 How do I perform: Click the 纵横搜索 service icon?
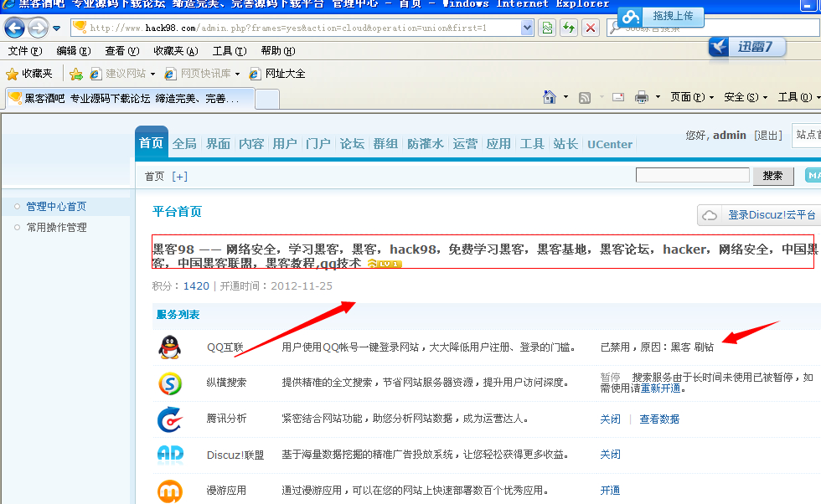[170, 383]
